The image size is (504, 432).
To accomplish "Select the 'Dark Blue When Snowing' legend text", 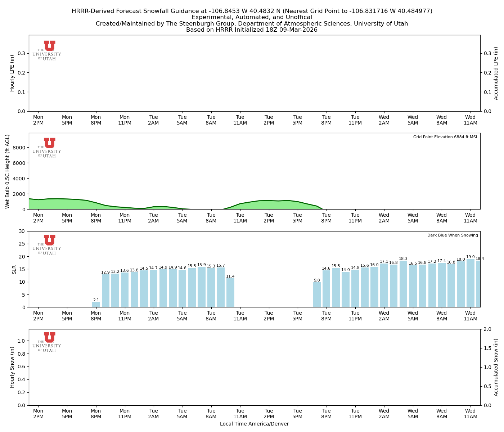I will (453, 235).
